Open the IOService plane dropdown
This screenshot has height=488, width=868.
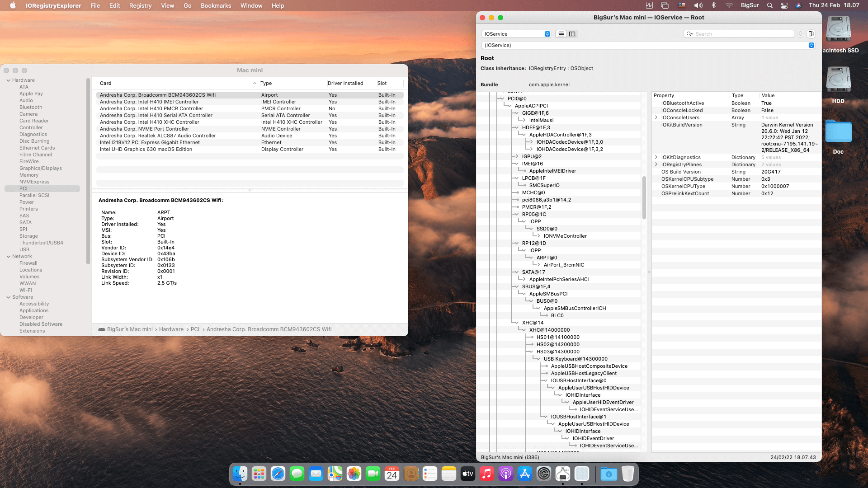pyautogui.click(x=516, y=34)
